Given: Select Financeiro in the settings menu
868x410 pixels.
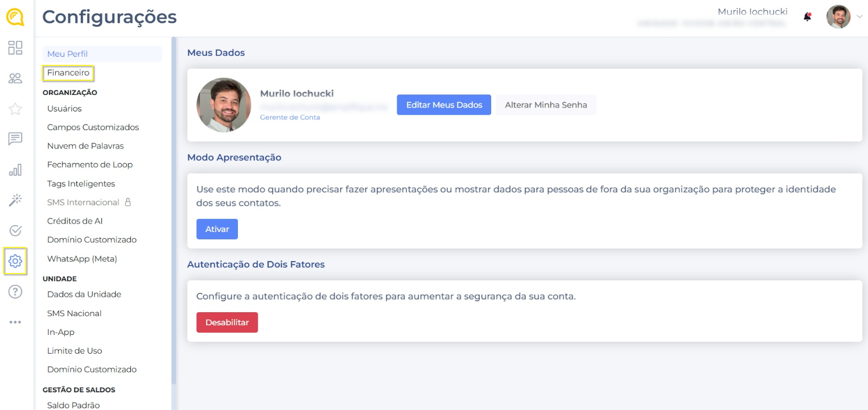Looking at the screenshot, I should click(x=68, y=73).
